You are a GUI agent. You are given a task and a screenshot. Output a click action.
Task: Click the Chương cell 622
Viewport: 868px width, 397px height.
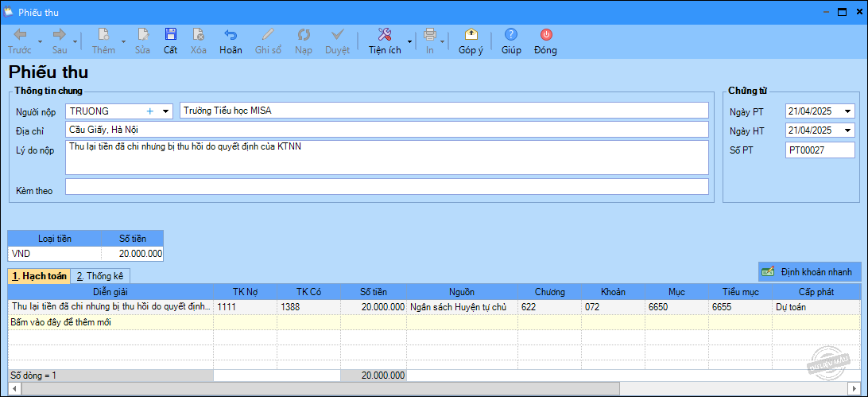point(549,307)
